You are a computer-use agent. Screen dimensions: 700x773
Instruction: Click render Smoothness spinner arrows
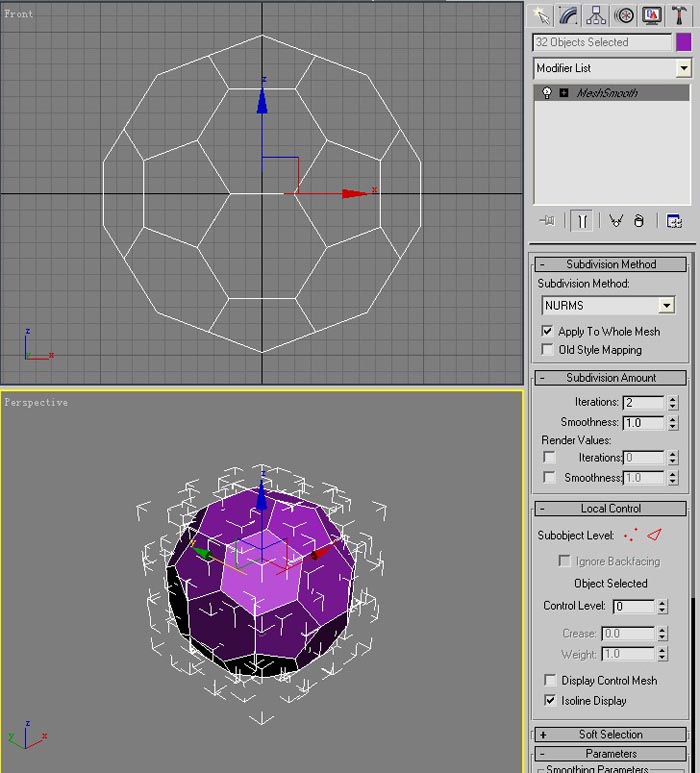[673, 478]
